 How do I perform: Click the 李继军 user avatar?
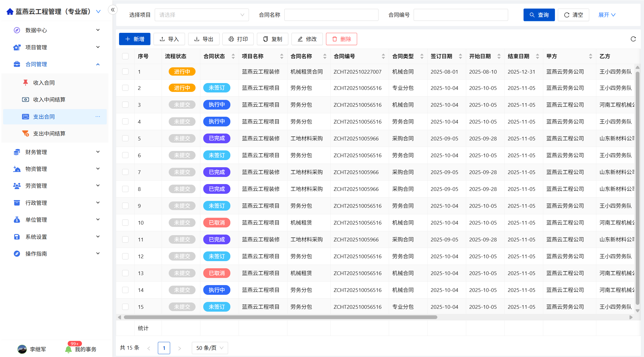click(x=22, y=349)
